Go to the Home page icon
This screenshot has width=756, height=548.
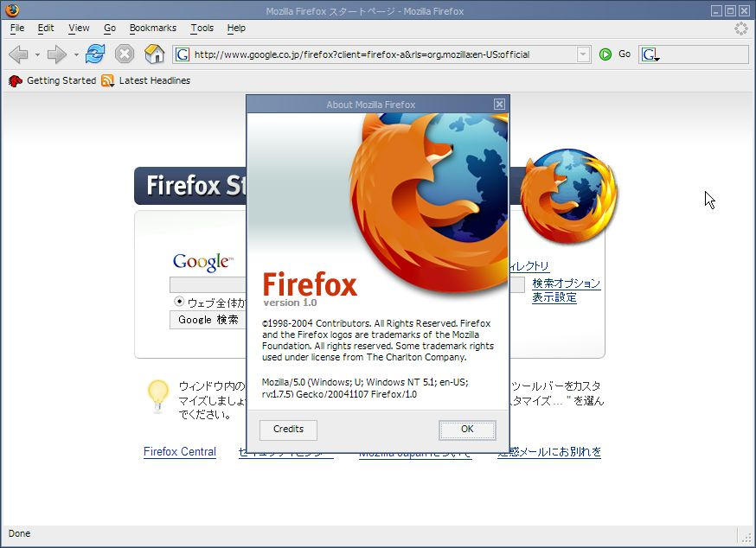pos(154,54)
